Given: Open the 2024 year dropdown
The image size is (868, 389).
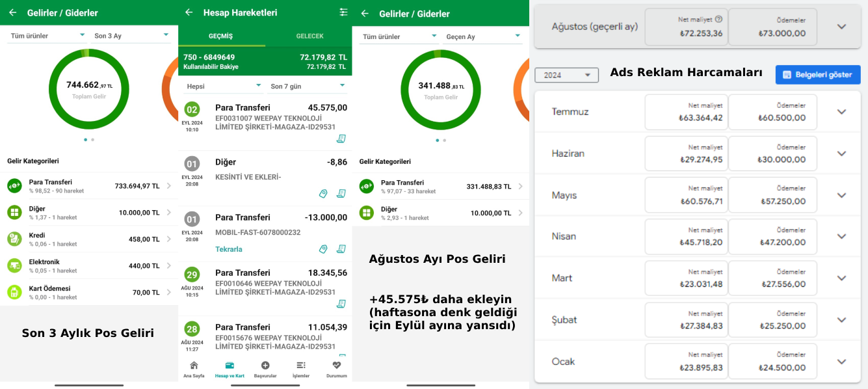Looking at the screenshot, I should (566, 75).
